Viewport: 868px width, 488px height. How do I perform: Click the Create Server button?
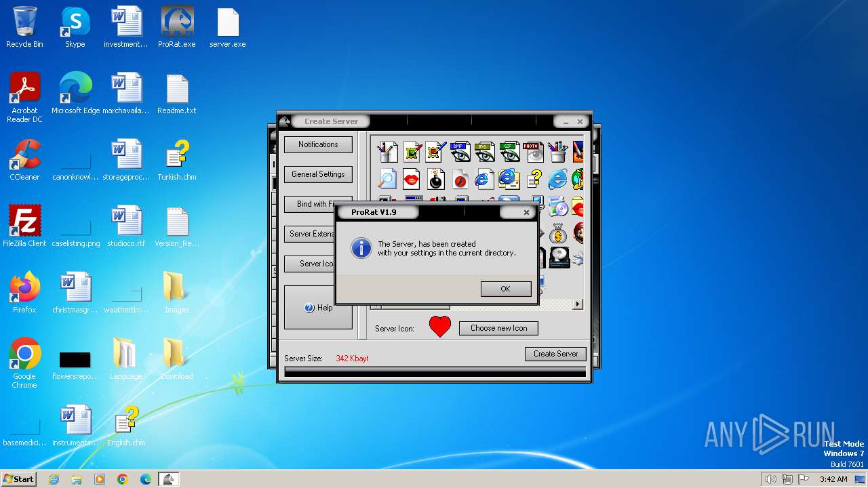click(555, 354)
